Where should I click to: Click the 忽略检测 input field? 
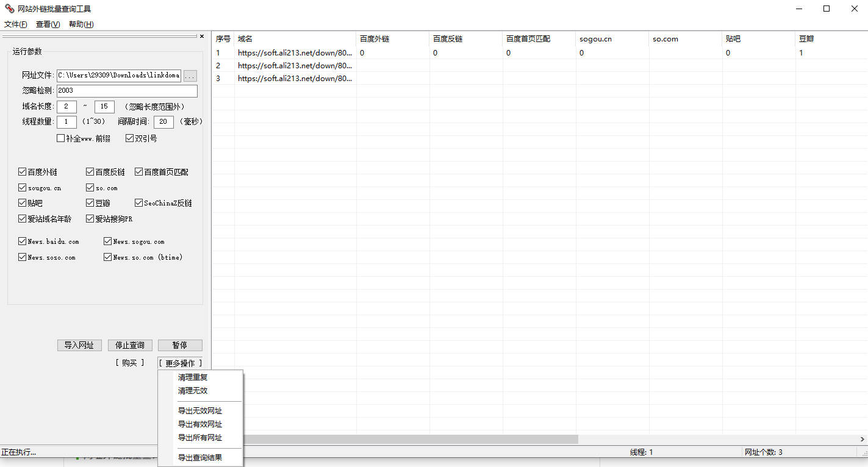pos(127,91)
